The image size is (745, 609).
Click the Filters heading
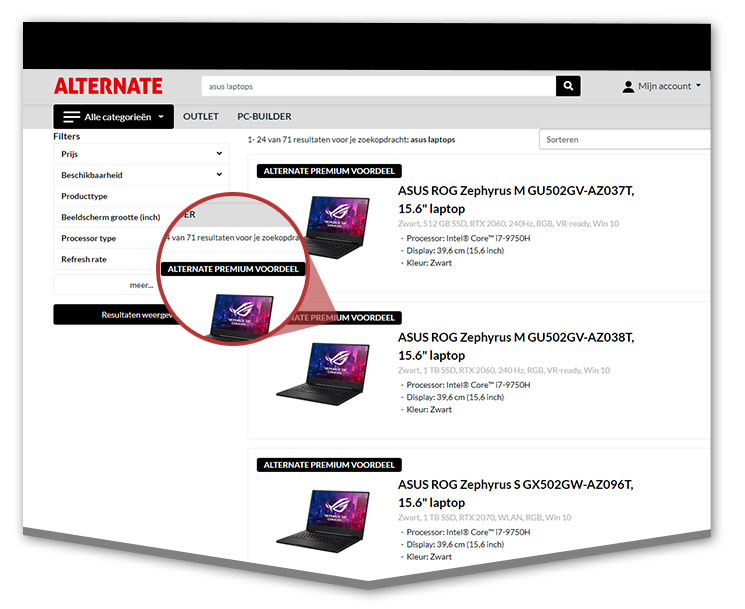(67, 136)
